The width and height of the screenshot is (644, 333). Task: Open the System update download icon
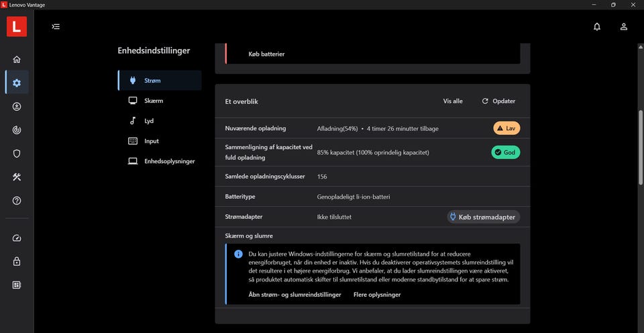click(x=17, y=107)
